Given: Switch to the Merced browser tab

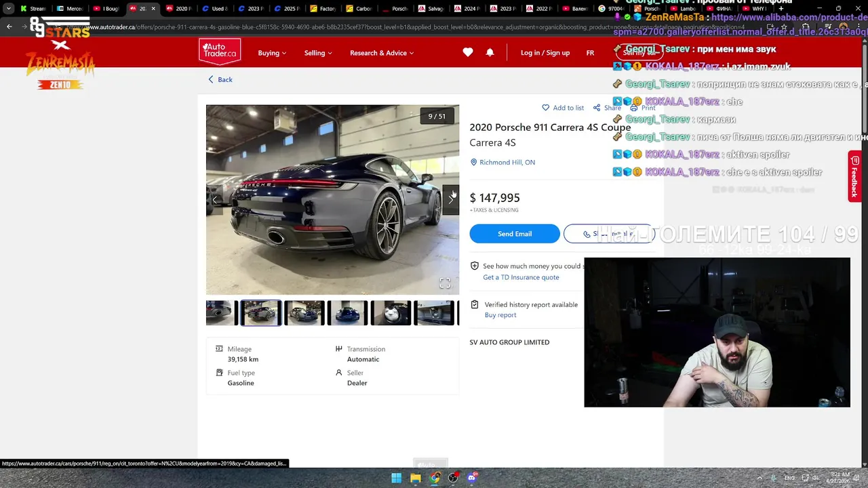Looking at the screenshot, I should (69, 9).
